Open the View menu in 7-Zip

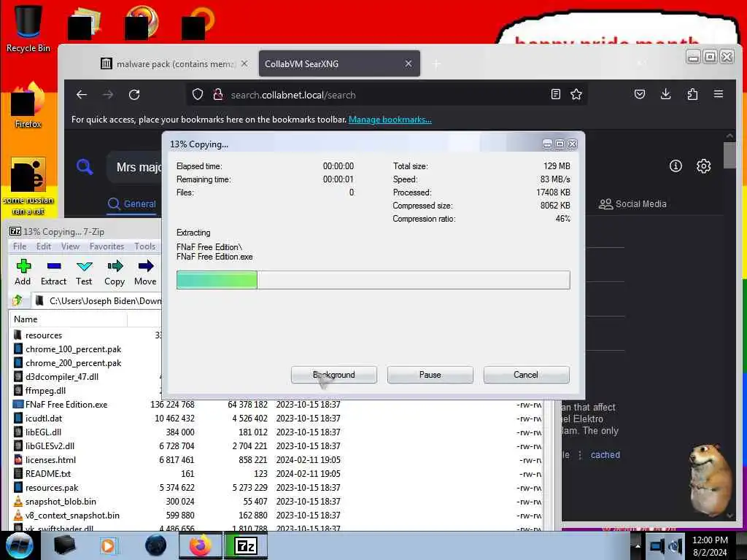coord(70,246)
